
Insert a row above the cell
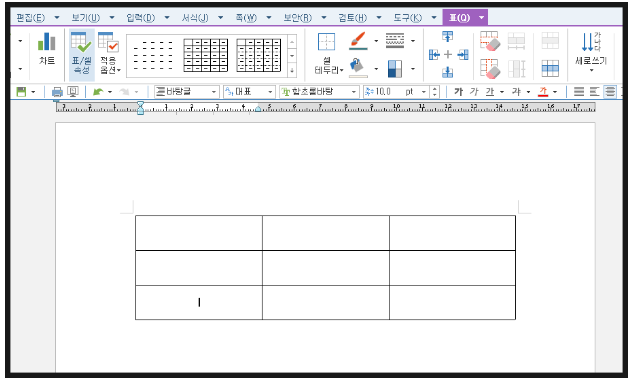(447, 36)
